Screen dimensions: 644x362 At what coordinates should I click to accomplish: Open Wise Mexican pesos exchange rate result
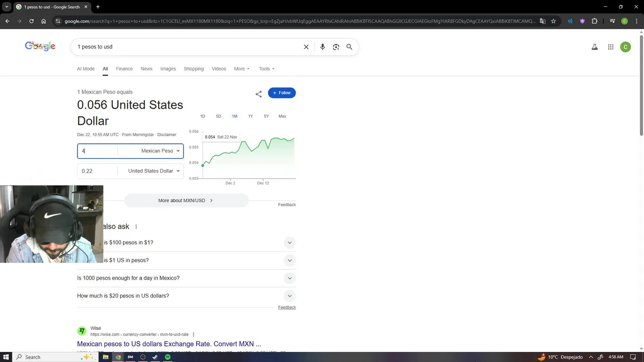pyautogui.click(x=169, y=344)
